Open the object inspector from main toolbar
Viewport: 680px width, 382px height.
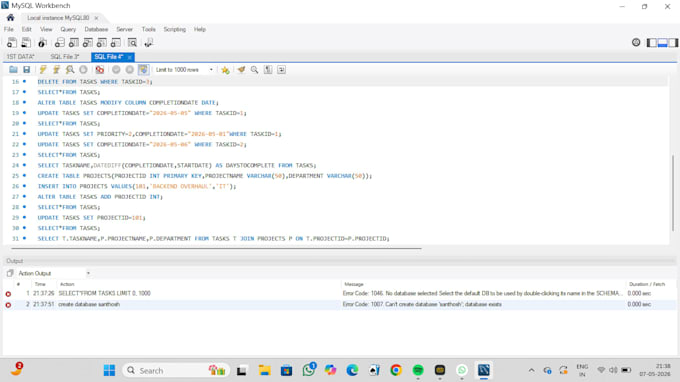pos(42,42)
